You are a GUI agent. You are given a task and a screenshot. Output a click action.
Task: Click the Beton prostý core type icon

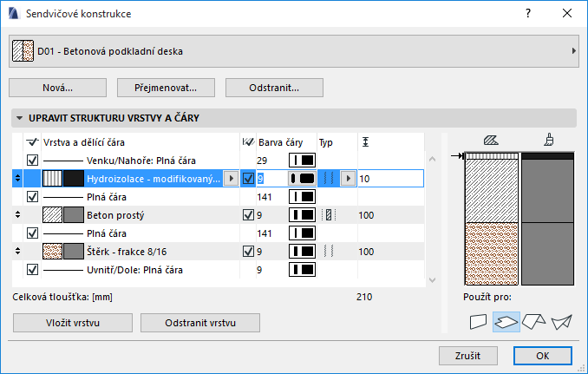329,215
